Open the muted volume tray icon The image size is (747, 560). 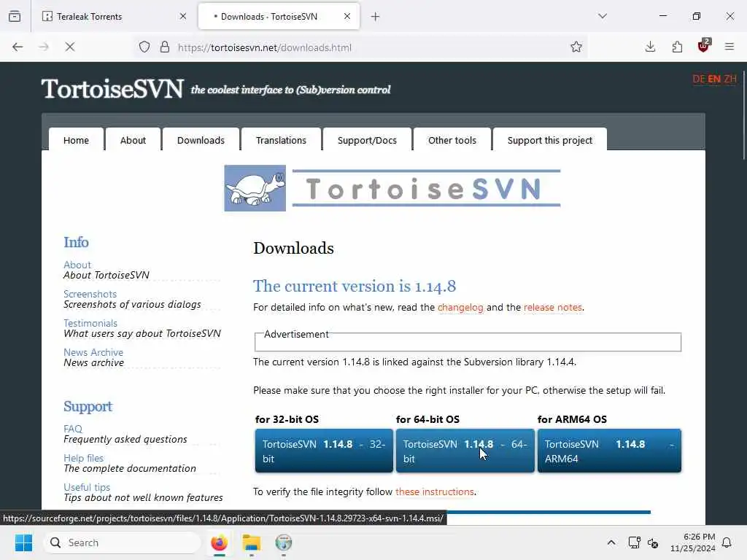[653, 542]
